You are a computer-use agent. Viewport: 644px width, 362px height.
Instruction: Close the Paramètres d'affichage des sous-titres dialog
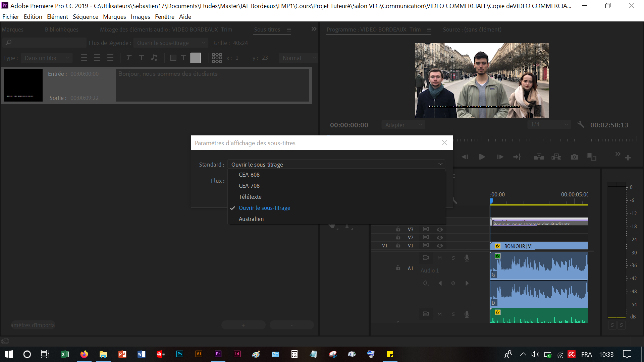point(444,143)
